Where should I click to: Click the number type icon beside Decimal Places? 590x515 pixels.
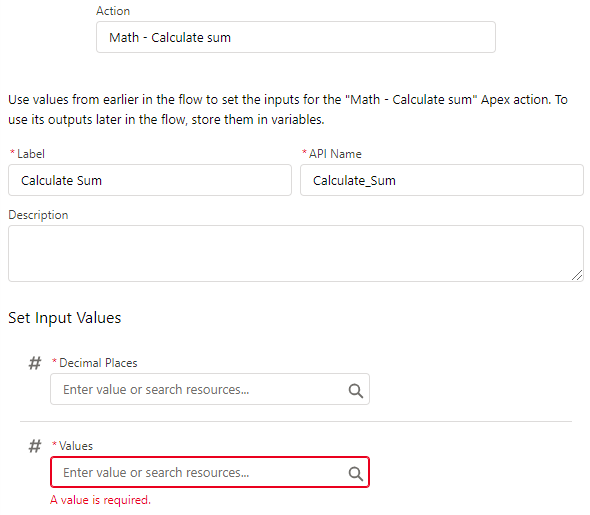point(35,363)
